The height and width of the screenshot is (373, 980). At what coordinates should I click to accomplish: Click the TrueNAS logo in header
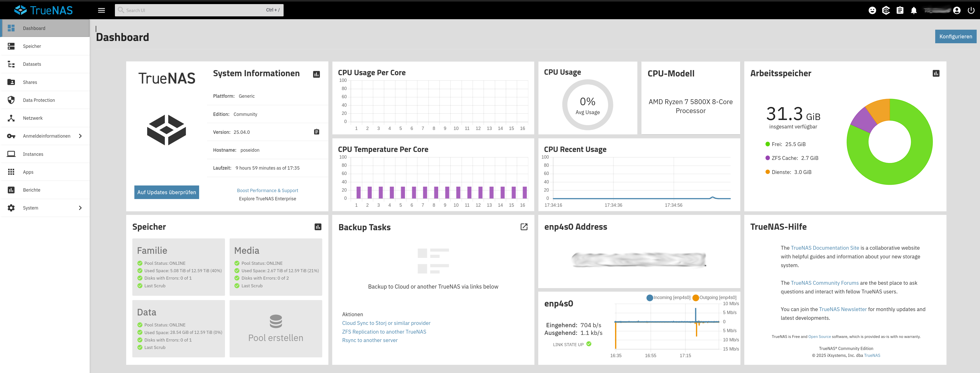coord(43,10)
